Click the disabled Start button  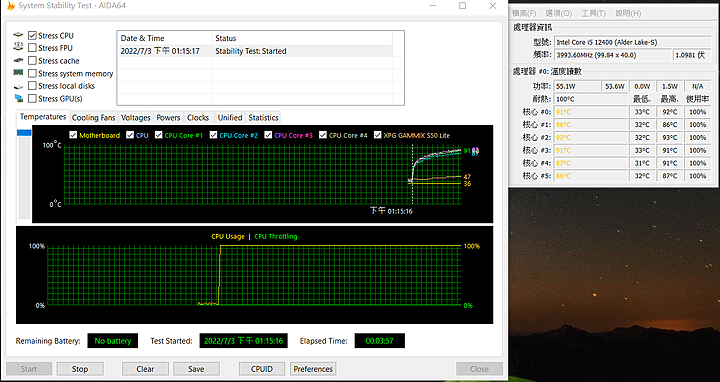(x=29, y=369)
